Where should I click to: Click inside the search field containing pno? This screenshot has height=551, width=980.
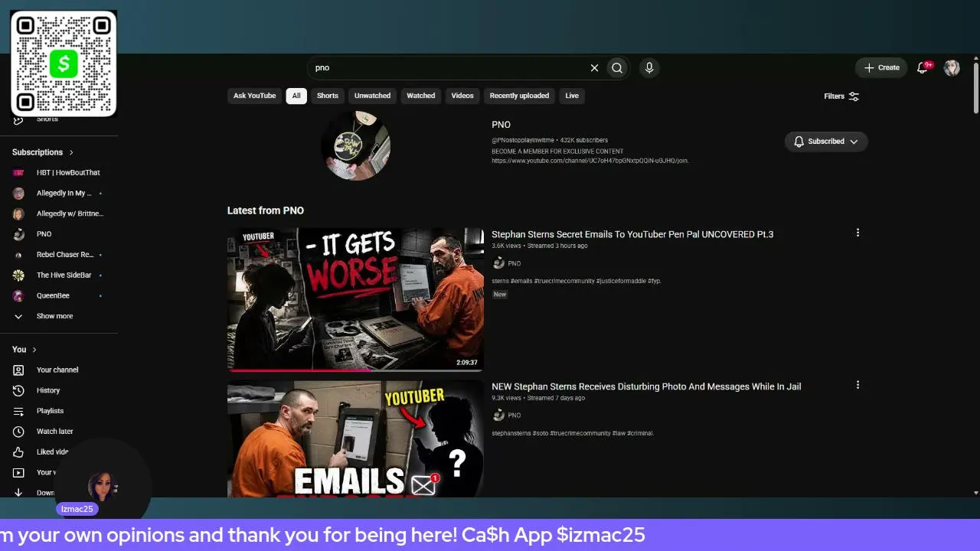[x=448, y=68]
